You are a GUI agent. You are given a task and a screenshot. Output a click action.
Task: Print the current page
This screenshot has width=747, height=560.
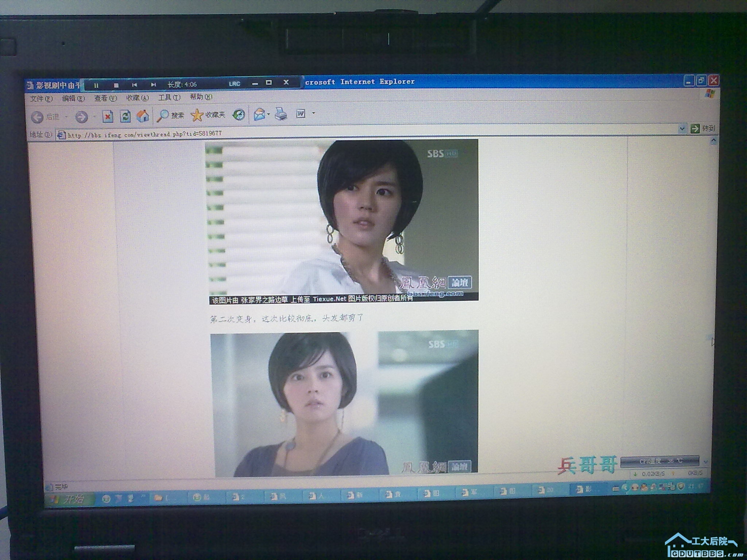coord(281,114)
